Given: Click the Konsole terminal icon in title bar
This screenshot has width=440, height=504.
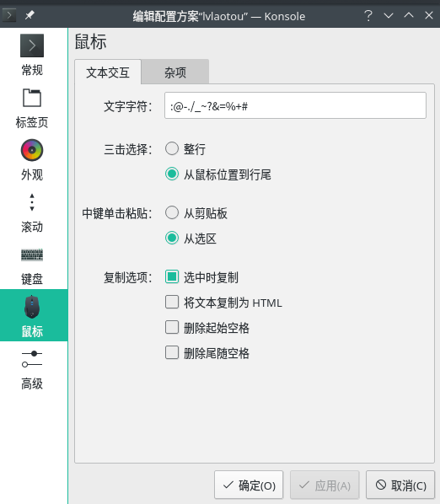Looking at the screenshot, I should pyautogui.click(x=9, y=15).
